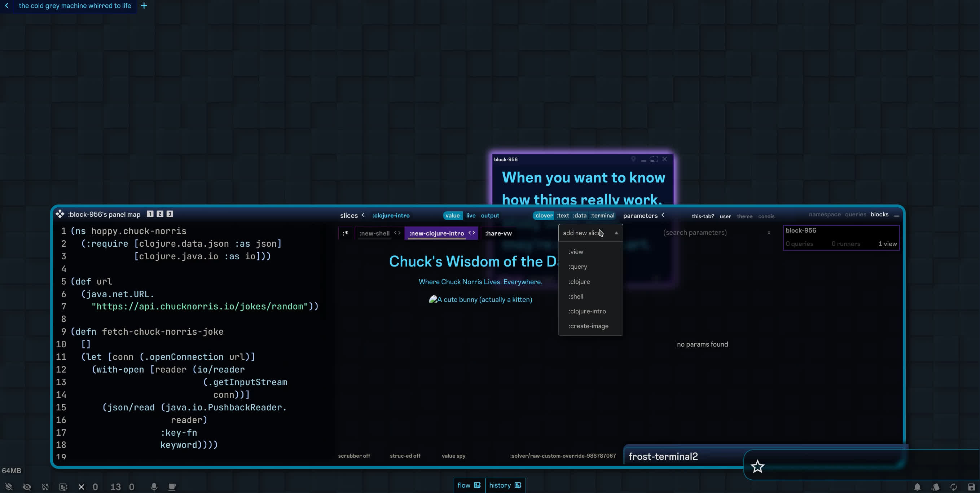
Task: Click the refresh arrows icon bottom right
Action: pyautogui.click(x=953, y=487)
